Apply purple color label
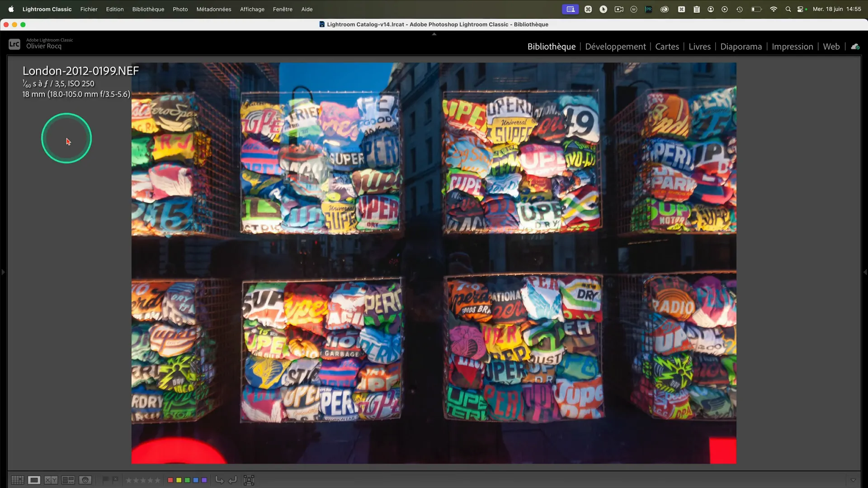 pos(204,480)
